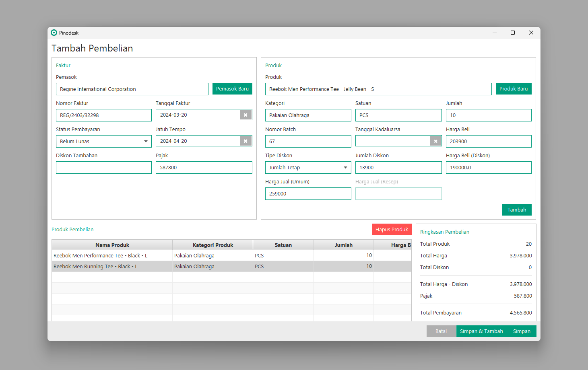Image resolution: width=588 pixels, height=370 pixels.
Task: Clear the Tanggal Kadaluarsa date field
Action: 435,141
